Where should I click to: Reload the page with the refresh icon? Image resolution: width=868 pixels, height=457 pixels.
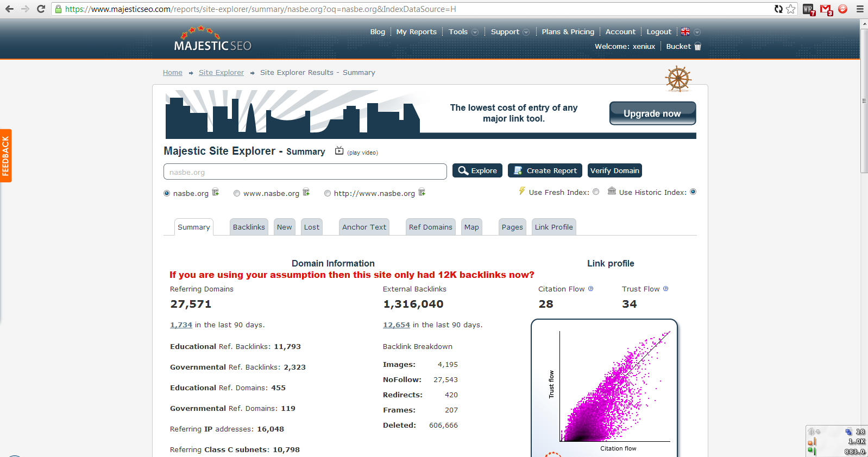coord(41,9)
